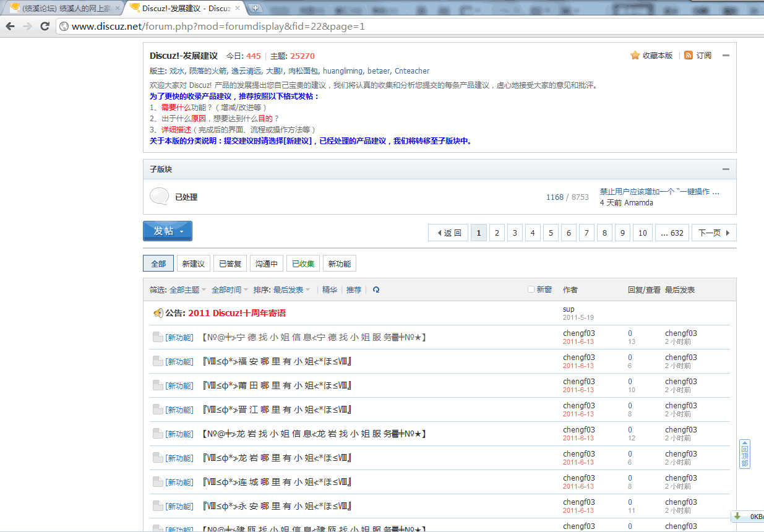The width and height of the screenshot is (764, 532).
Task: Click the Discuz!-发展建议 forum title
Action: [x=184, y=56]
